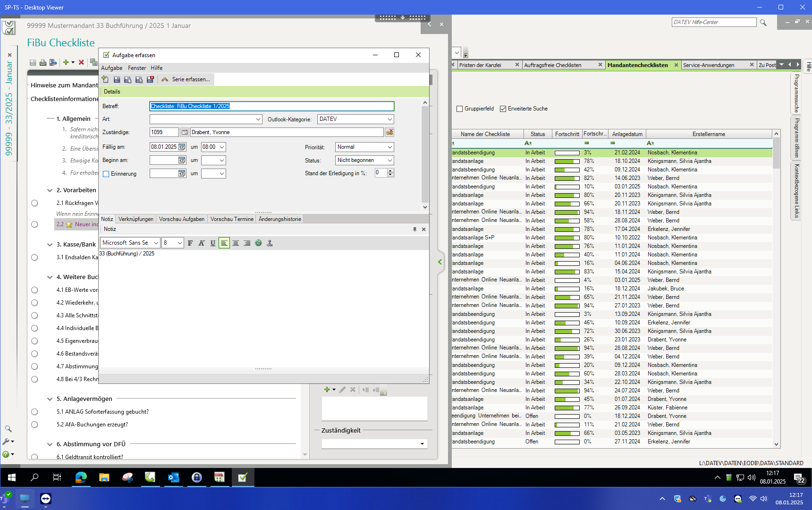The image size is (812, 510).
Task: Sort by the Anlagedatum column header
Action: (x=627, y=134)
